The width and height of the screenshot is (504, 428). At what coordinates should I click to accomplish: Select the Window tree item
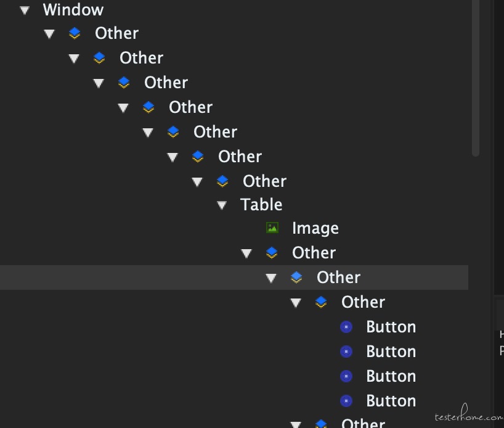coord(73,10)
